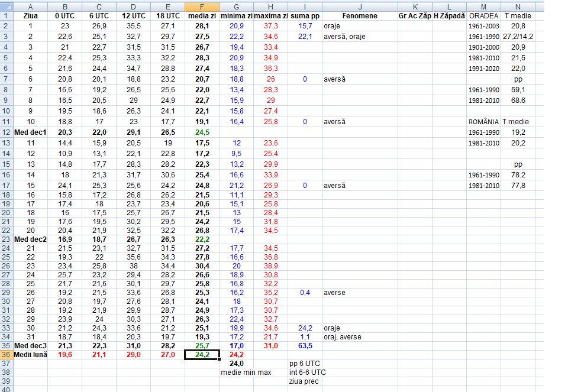Image resolution: width=568 pixels, height=392 pixels.
Task: Click the 68.6 cell in column N
Action: pos(518,101)
